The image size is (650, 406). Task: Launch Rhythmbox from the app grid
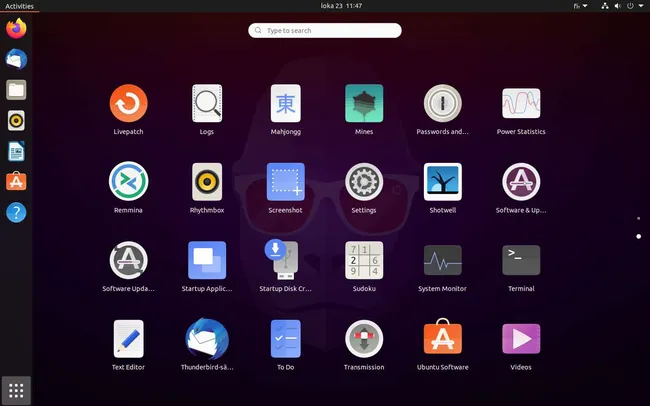(207, 182)
